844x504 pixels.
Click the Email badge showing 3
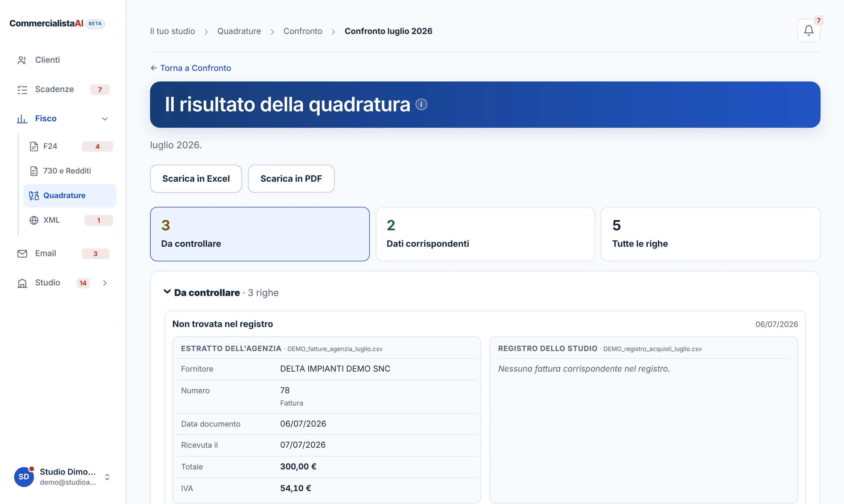tap(96, 254)
